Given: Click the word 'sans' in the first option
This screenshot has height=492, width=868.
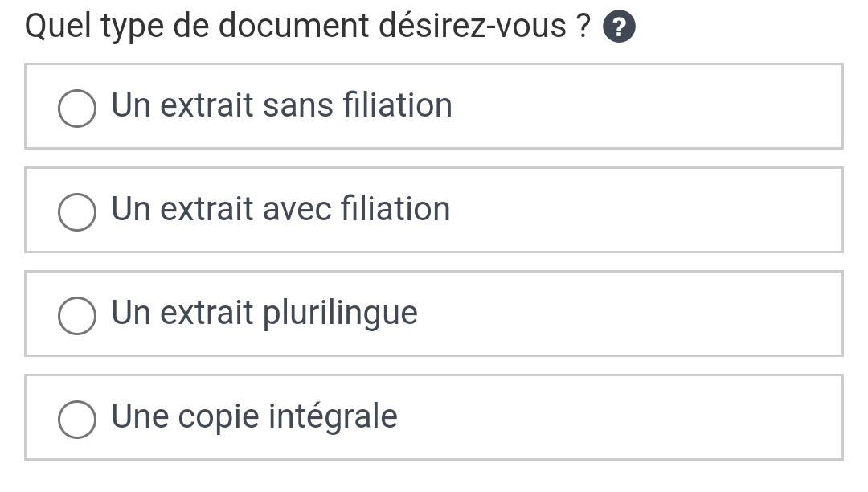Looking at the screenshot, I should click(x=298, y=105).
